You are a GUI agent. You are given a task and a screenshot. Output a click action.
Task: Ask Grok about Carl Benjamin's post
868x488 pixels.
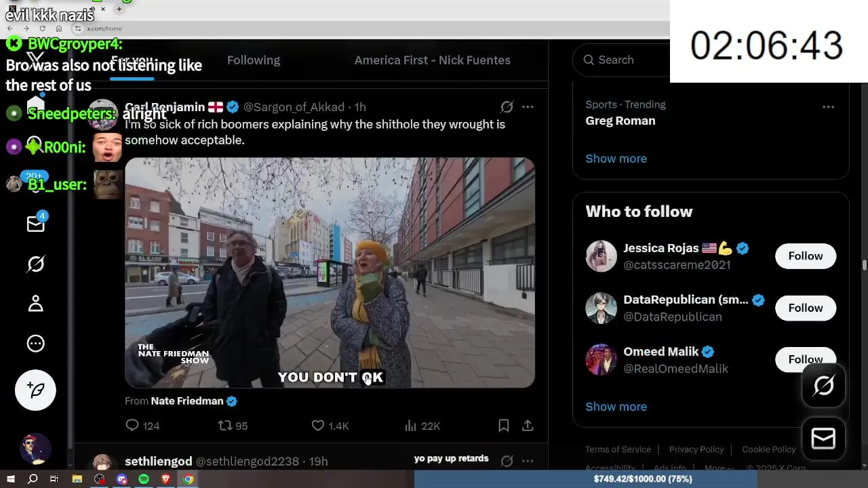pos(507,107)
